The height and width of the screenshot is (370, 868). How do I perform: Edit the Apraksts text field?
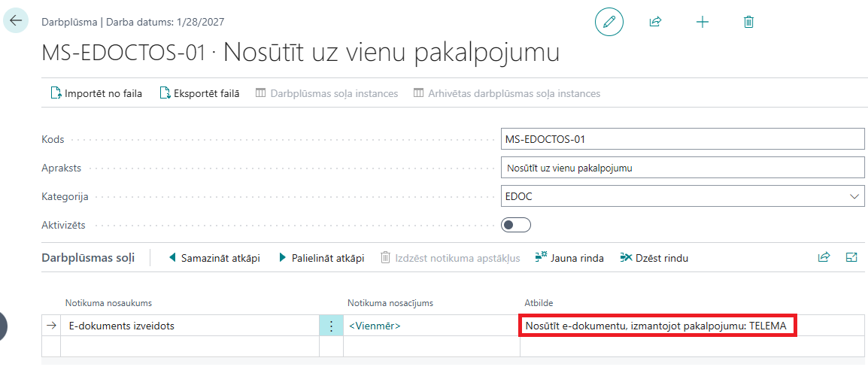(x=682, y=168)
